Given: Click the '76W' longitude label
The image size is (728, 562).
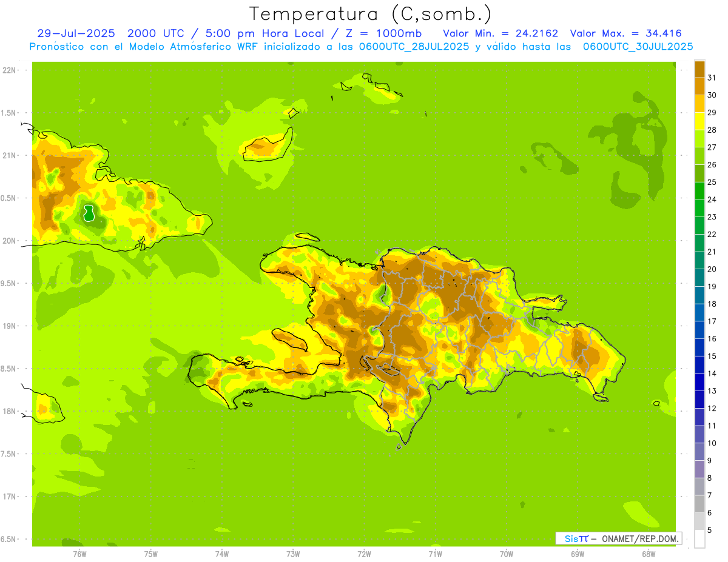Looking at the screenshot, I should pos(79,554).
